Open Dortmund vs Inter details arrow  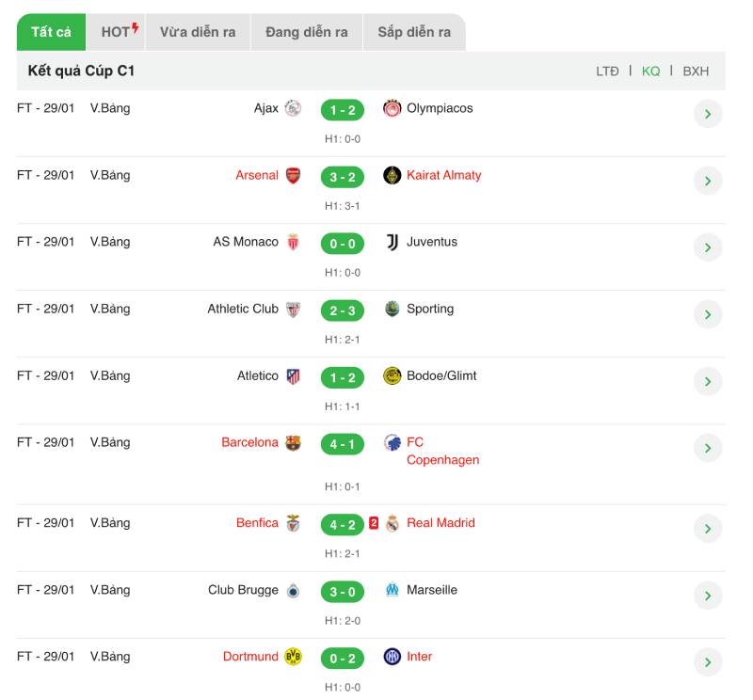coord(708,662)
